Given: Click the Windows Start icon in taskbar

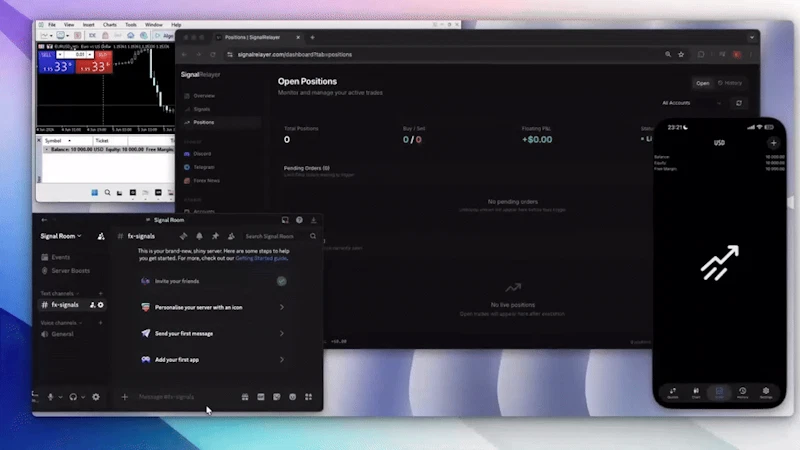Looking at the screenshot, I should pyautogui.click(x=94, y=193).
